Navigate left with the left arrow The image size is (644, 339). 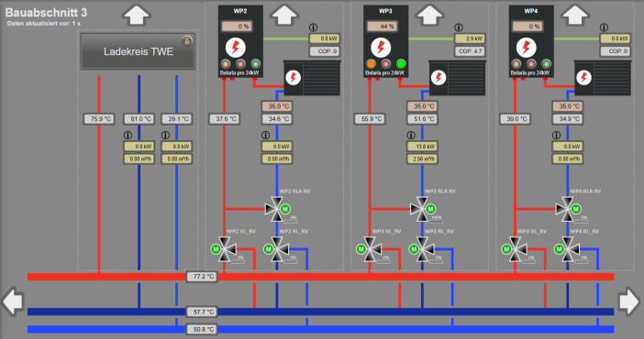[12, 301]
